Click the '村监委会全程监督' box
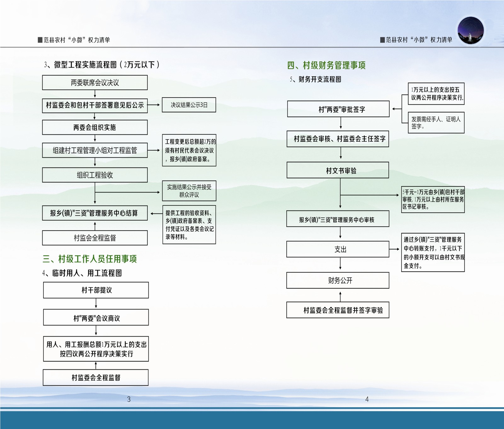Viewport: 504px width, 429px height. pyautogui.click(x=96, y=377)
